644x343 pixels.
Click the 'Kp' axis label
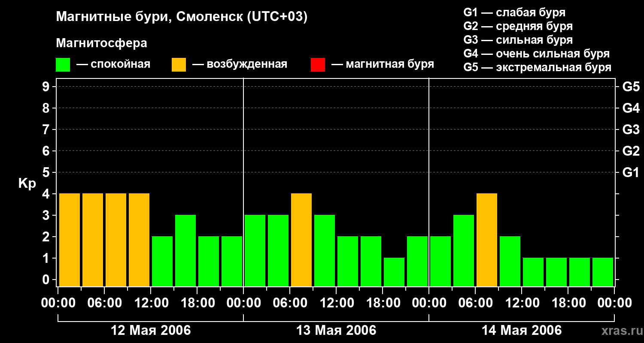pos(27,184)
